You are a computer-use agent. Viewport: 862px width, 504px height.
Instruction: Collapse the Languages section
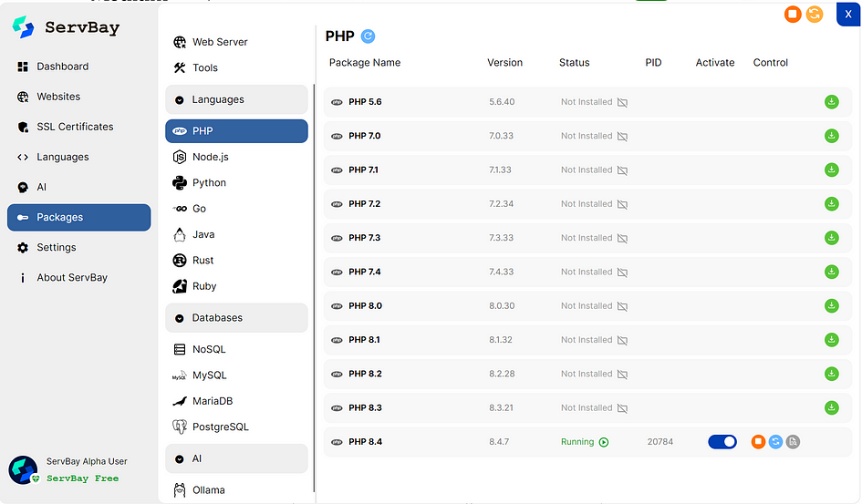[x=236, y=99]
